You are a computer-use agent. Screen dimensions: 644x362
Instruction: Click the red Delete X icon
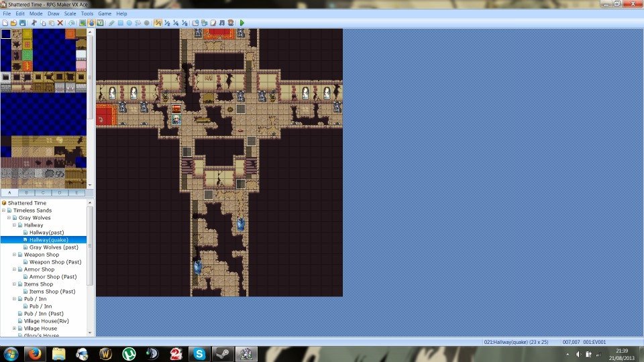tap(60, 23)
